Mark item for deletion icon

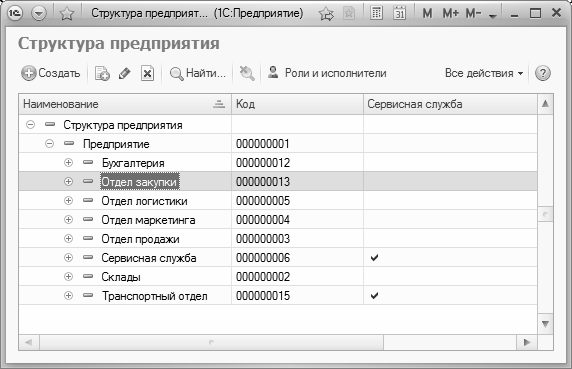pyautogui.click(x=147, y=73)
